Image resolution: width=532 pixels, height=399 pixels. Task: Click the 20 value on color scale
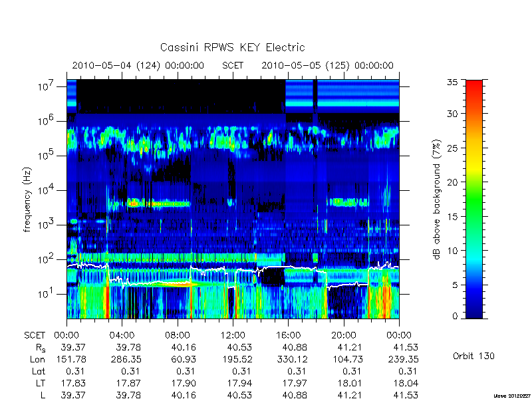(x=452, y=182)
